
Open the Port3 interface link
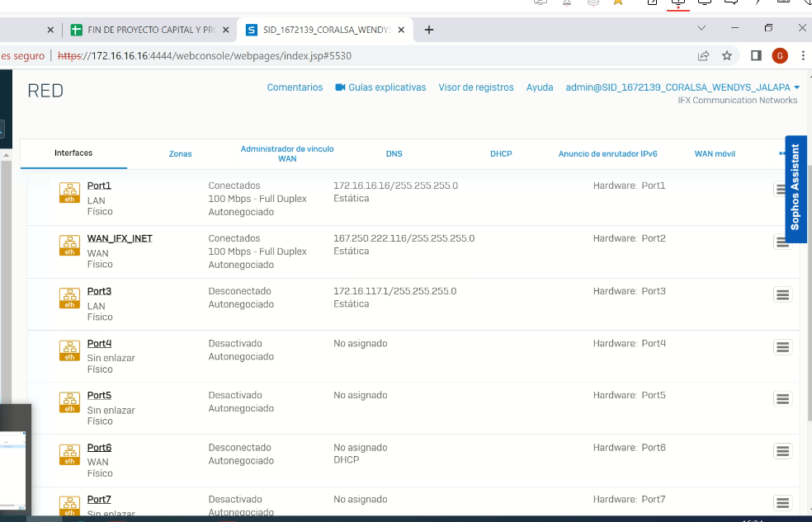click(99, 291)
